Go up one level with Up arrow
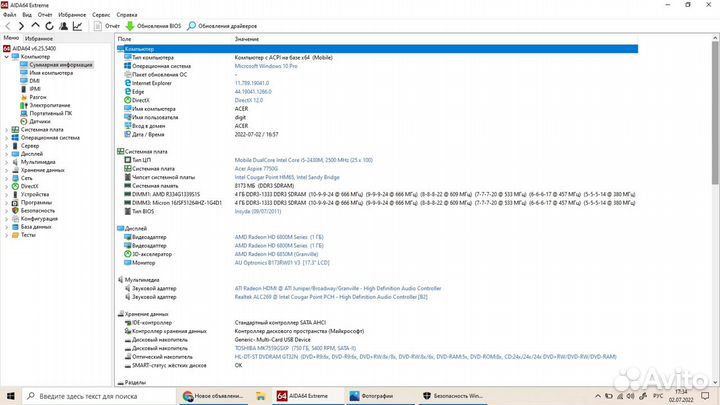 coord(35,26)
